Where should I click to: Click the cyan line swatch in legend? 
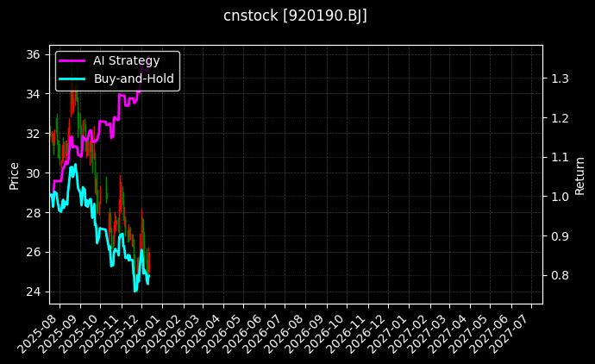click(x=72, y=78)
